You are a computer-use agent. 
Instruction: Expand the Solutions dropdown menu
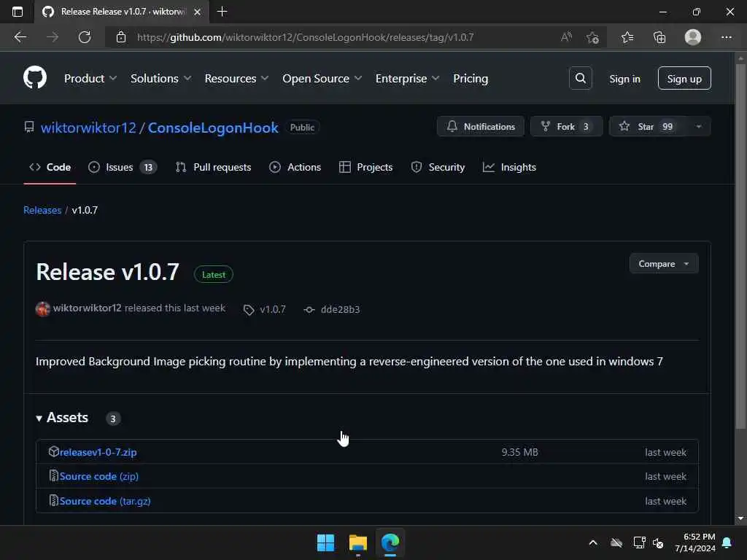pyautogui.click(x=161, y=79)
